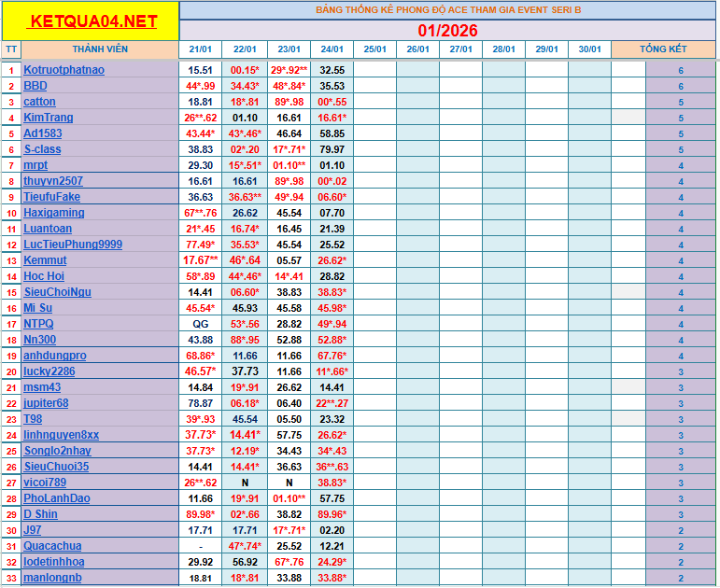The width and height of the screenshot is (720, 588).
Task: Select the 29/01 column header
Action: point(547,49)
